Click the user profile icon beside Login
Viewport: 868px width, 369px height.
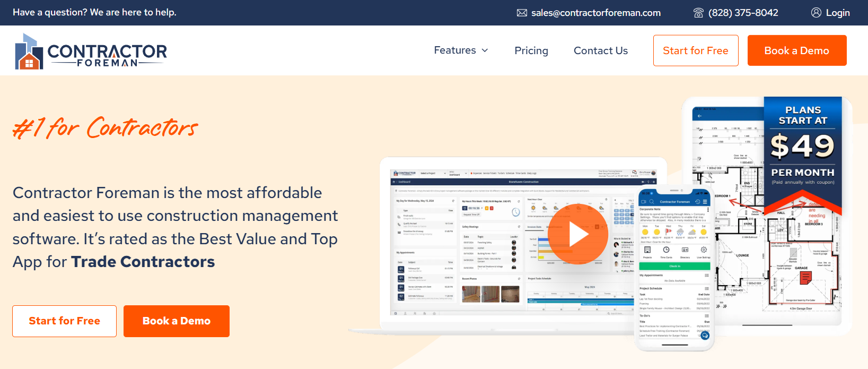coord(816,13)
